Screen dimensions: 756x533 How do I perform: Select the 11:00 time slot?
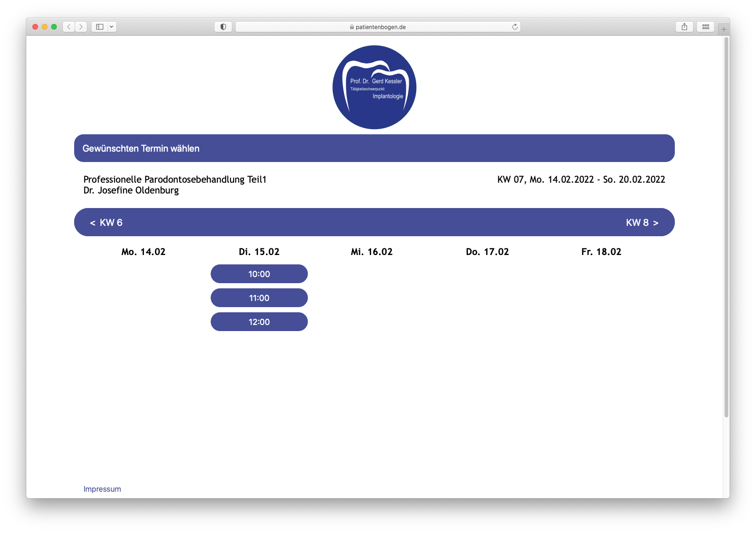(x=259, y=298)
